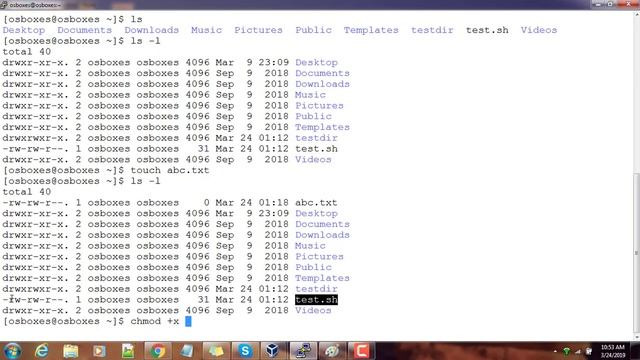Click the blue cursor block after chmod +x

tap(188, 321)
